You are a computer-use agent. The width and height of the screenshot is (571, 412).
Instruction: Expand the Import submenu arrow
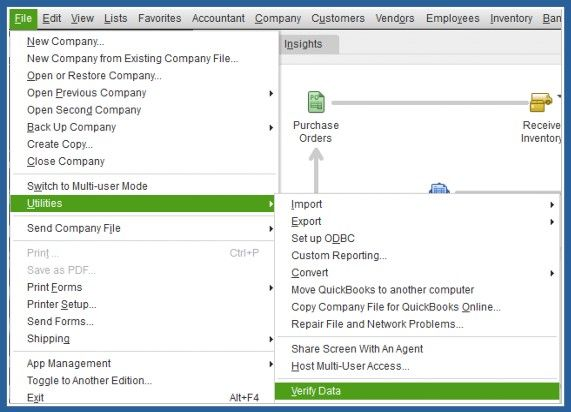coord(552,205)
